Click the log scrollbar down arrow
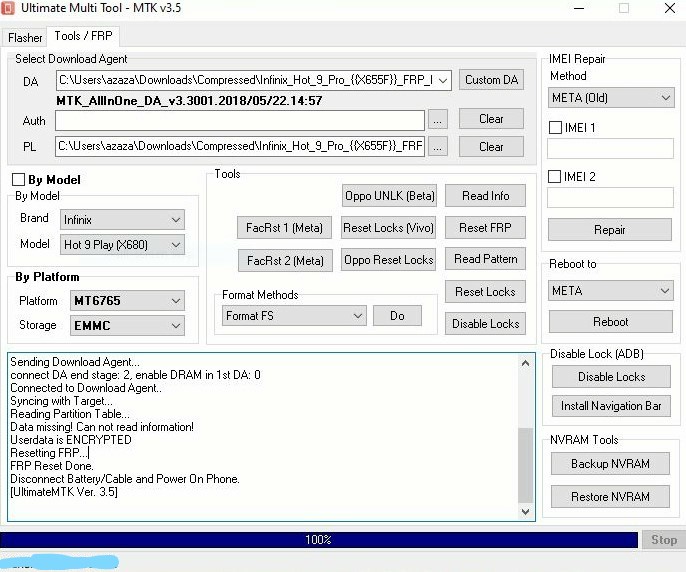 [x=525, y=511]
